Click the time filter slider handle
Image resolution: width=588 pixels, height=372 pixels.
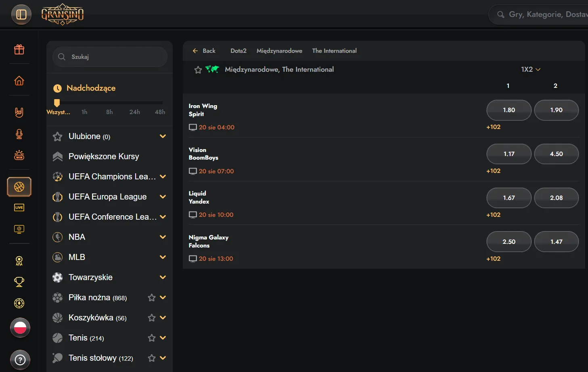[x=57, y=103]
